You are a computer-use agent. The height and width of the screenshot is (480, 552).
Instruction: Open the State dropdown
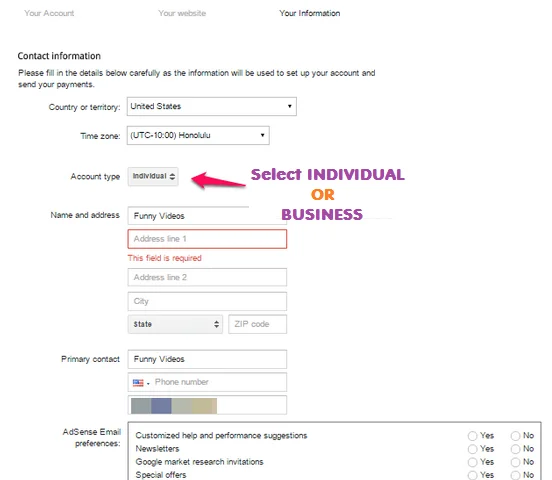[x=175, y=324]
